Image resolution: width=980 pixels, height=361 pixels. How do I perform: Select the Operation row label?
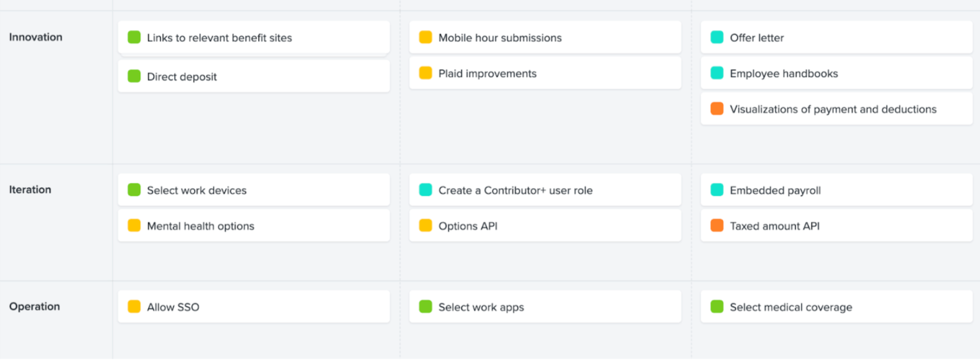tap(34, 307)
